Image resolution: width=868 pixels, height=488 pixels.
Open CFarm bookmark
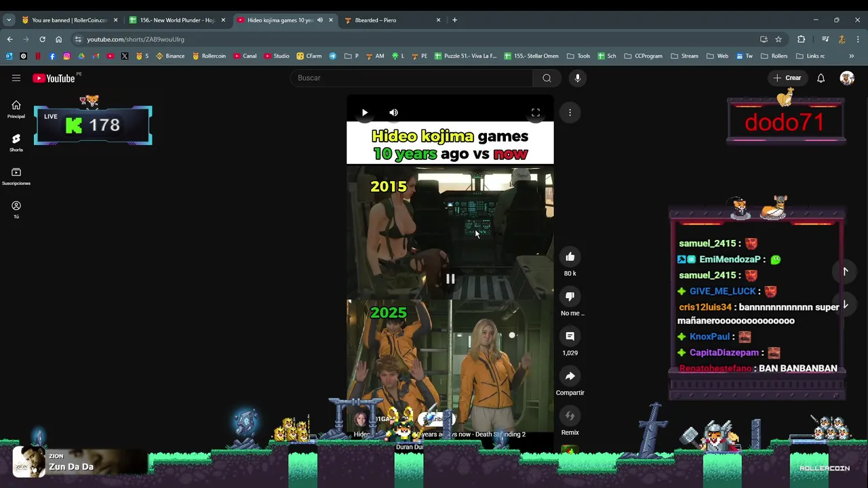click(309, 56)
